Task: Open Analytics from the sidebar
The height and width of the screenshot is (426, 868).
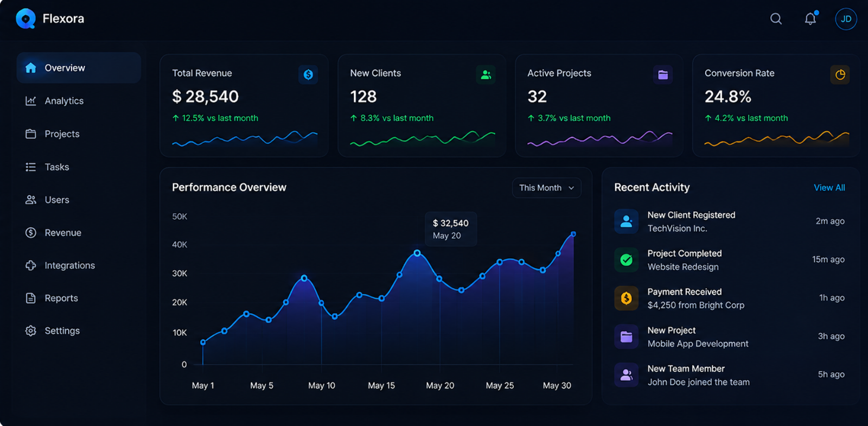Action: (79, 101)
